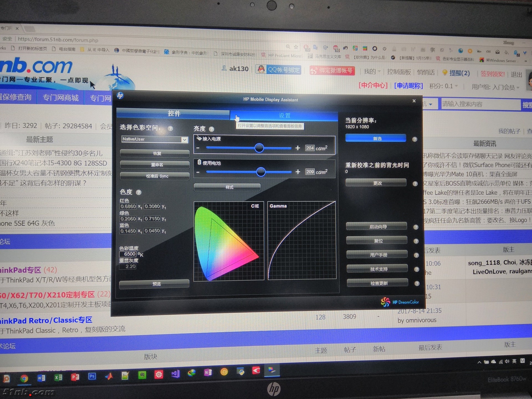Viewport: 532px width, 399px height.
Task: Expand 用户组: 入门会员 dropdown
Action: tap(495, 87)
